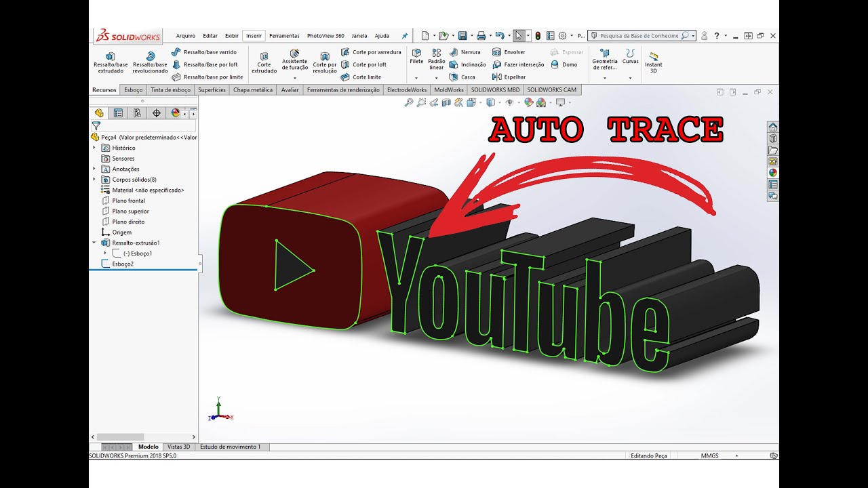Open Padrão linear dropdown arrow
This screenshot has width=868, height=488.
point(437,78)
